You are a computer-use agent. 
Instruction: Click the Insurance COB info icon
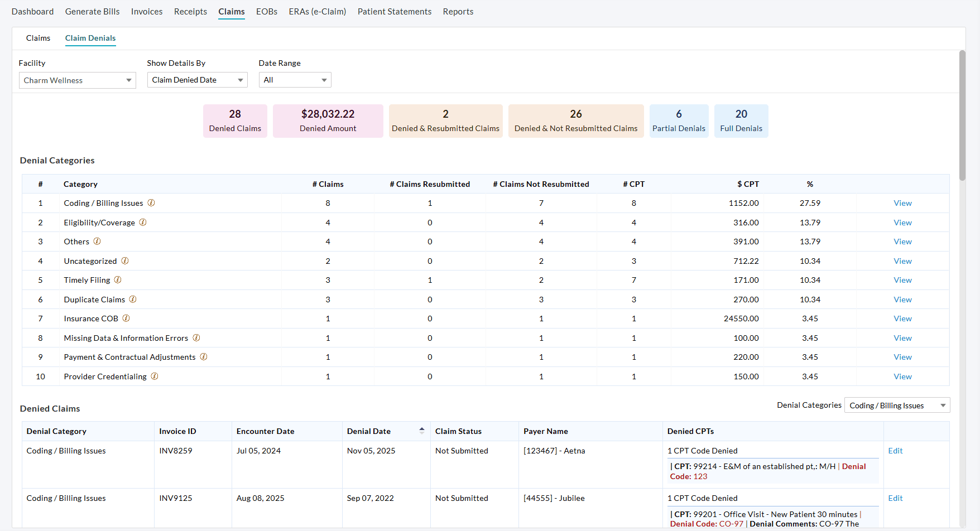(126, 318)
